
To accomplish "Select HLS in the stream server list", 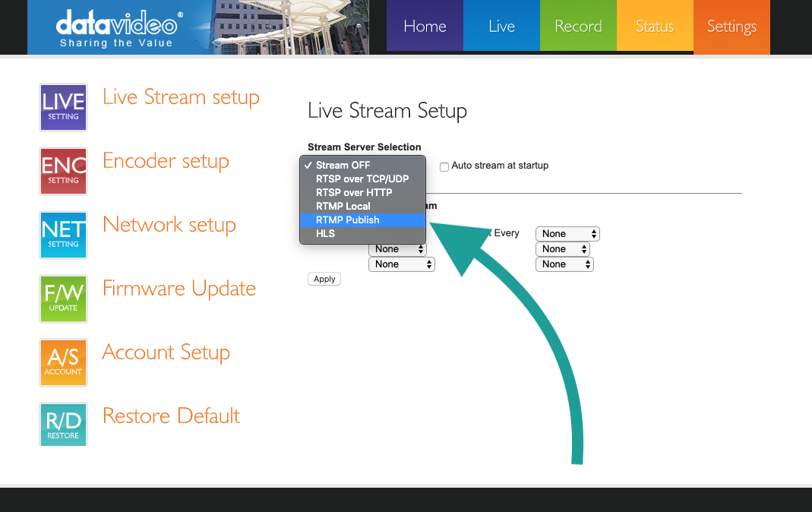I will click(325, 234).
